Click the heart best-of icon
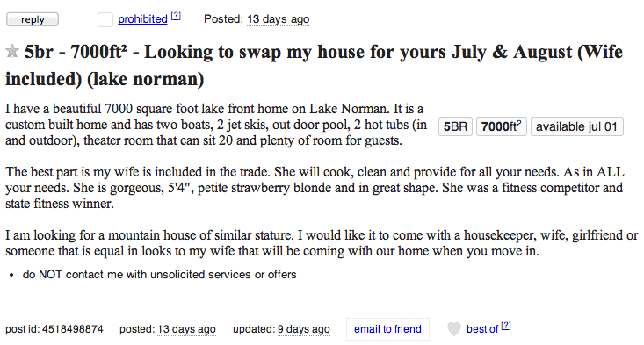Image resolution: width=644 pixels, height=345 pixels. point(454,329)
